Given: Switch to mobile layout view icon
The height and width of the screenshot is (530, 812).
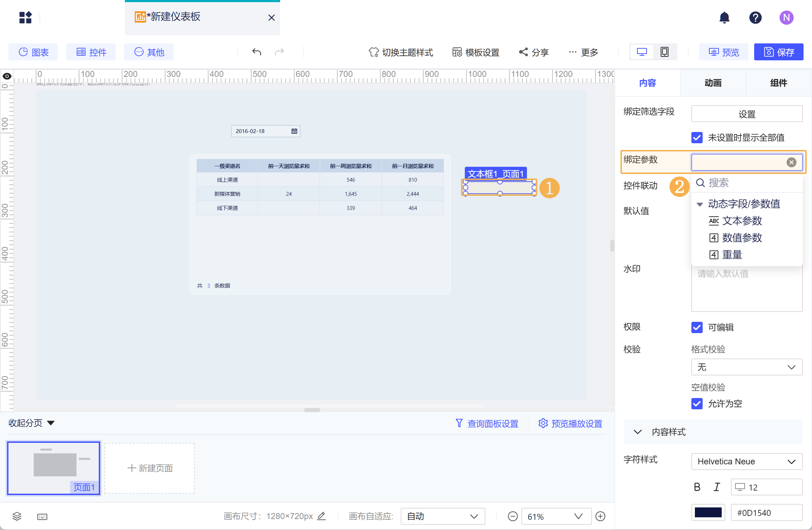Looking at the screenshot, I should tap(664, 52).
